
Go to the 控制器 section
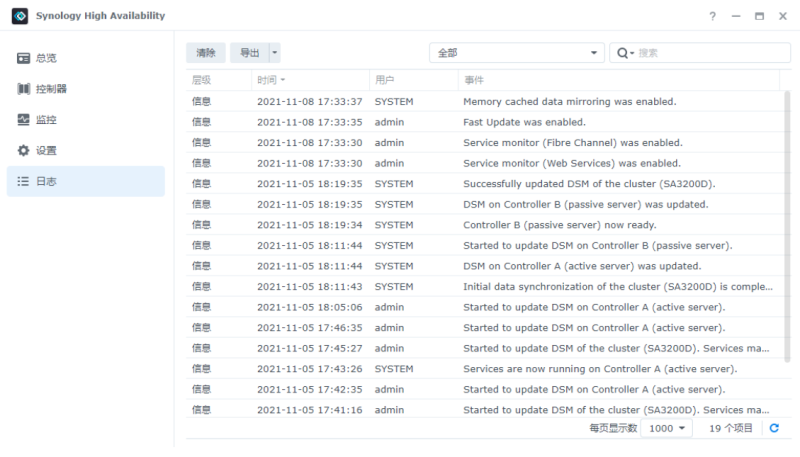point(86,89)
